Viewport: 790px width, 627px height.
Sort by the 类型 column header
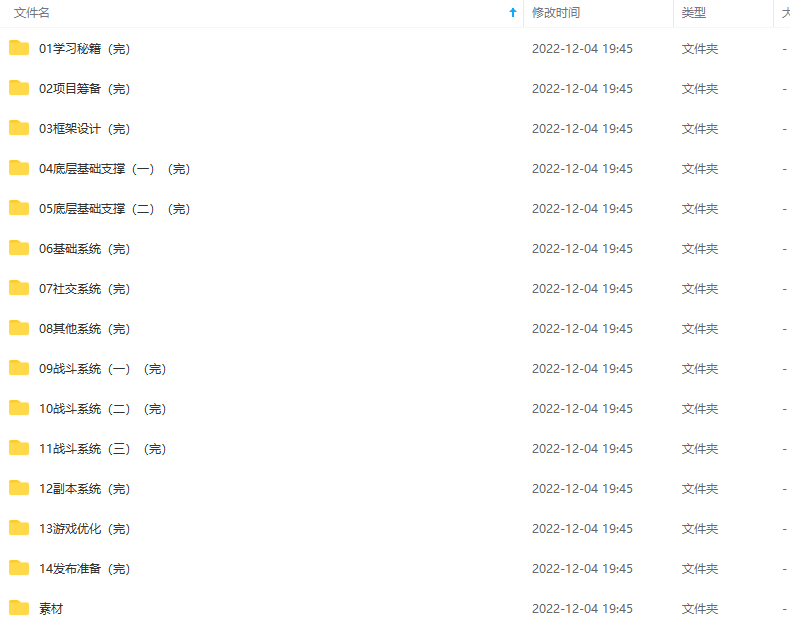tap(694, 13)
